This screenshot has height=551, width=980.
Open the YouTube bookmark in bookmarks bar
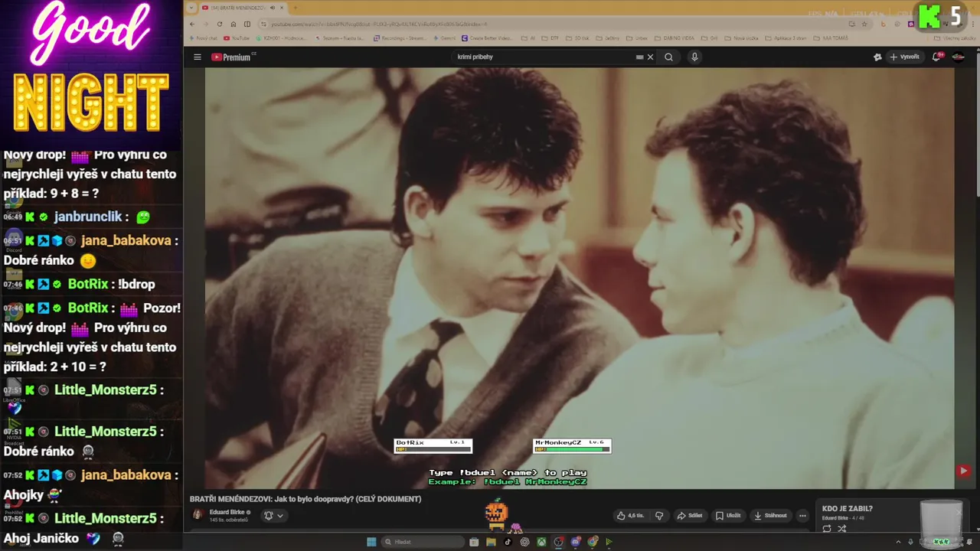click(x=237, y=37)
